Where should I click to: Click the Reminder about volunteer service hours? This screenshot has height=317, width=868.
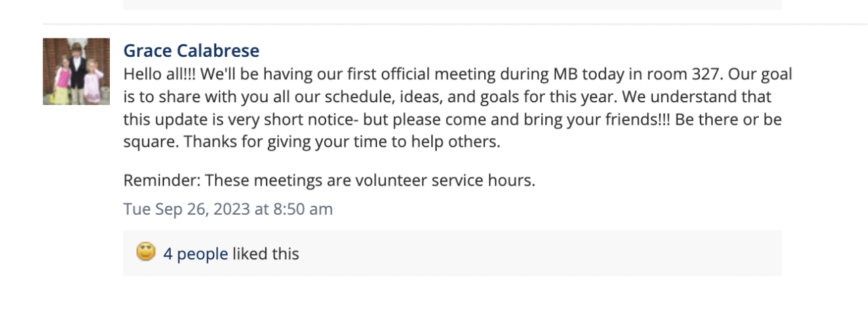coord(329,181)
